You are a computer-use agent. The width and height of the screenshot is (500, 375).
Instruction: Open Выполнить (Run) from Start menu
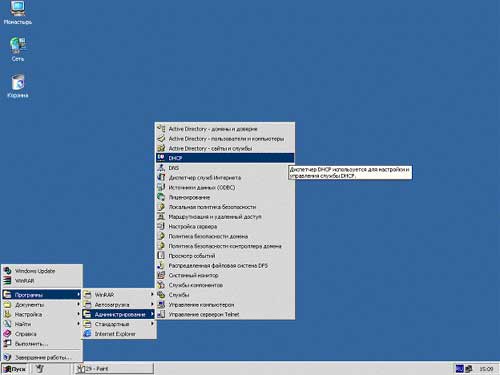(x=42, y=343)
